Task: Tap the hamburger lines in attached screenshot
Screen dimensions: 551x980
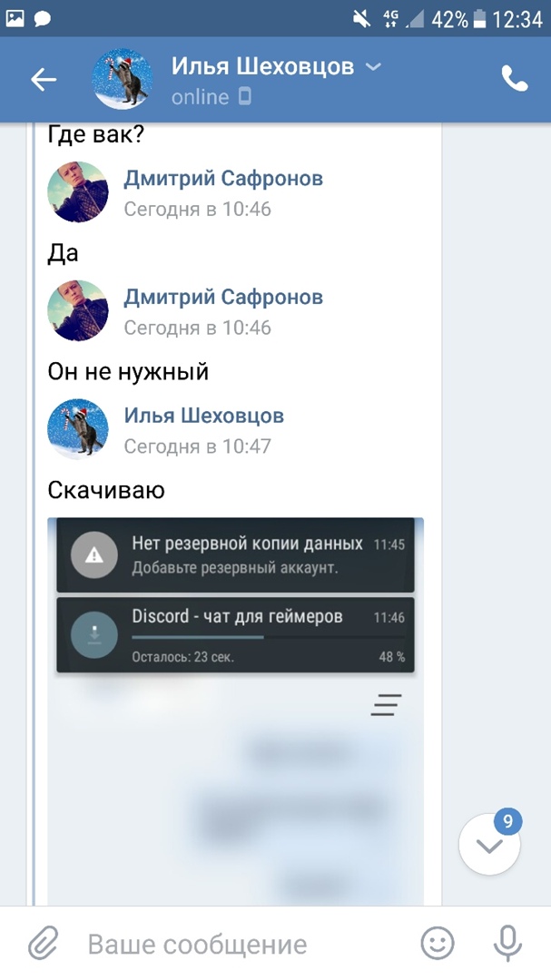Action: coord(386,704)
